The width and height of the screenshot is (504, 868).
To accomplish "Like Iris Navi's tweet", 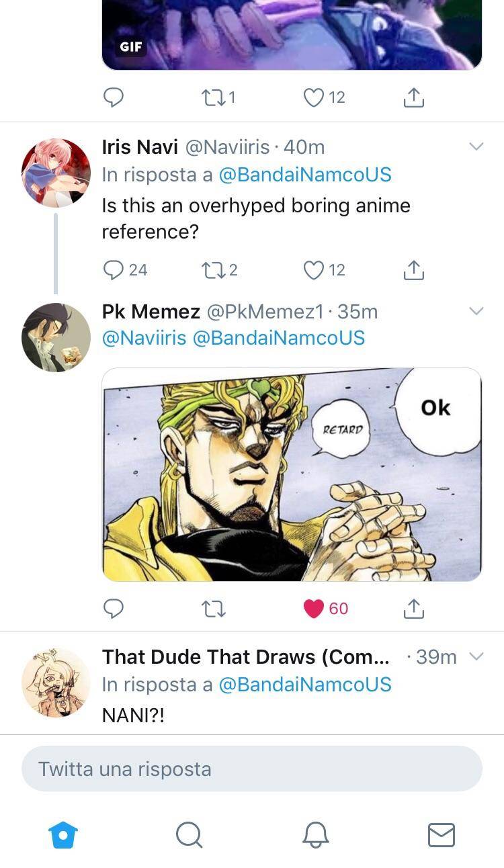I will point(312,270).
